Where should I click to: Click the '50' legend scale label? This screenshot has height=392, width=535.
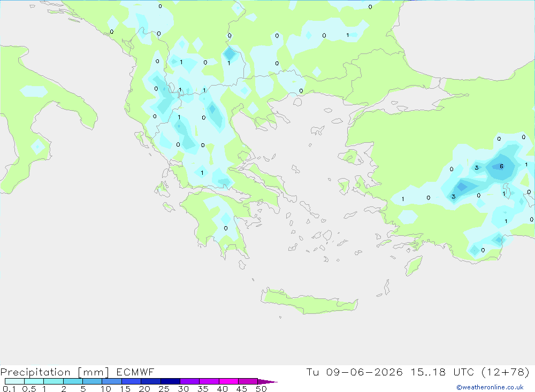tap(261, 389)
